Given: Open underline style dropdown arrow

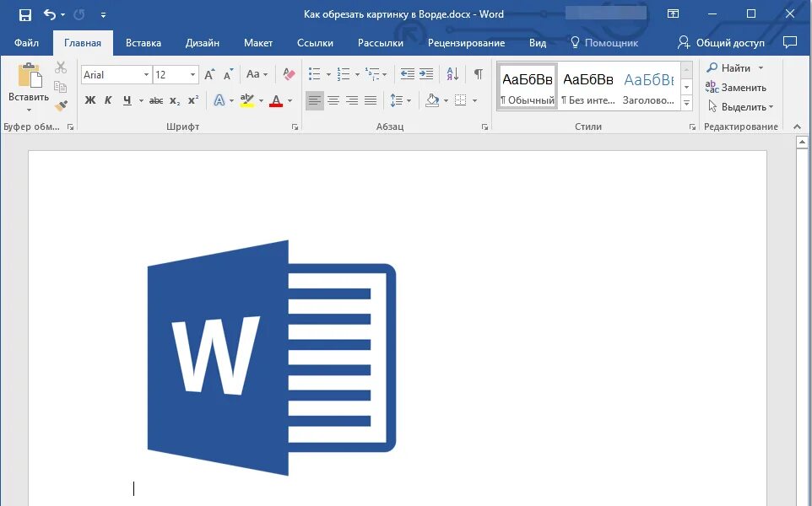Looking at the screenshot, I should tap(141, 100).
